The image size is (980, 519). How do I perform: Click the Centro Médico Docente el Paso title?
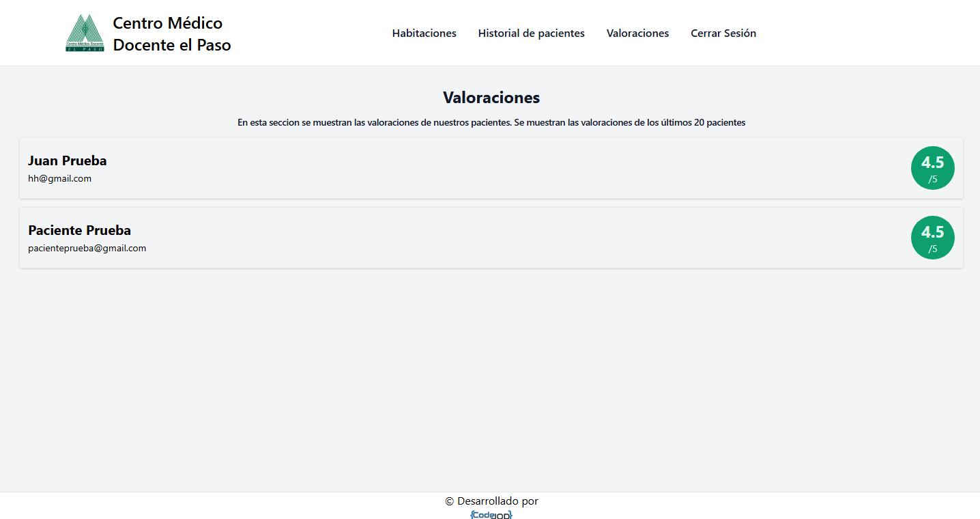(171, 34)
